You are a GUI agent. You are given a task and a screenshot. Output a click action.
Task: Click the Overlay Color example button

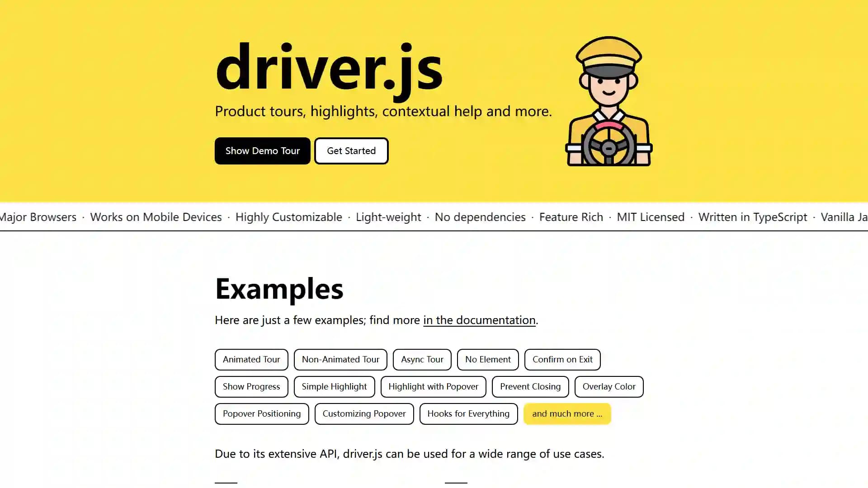click(609, 386)
